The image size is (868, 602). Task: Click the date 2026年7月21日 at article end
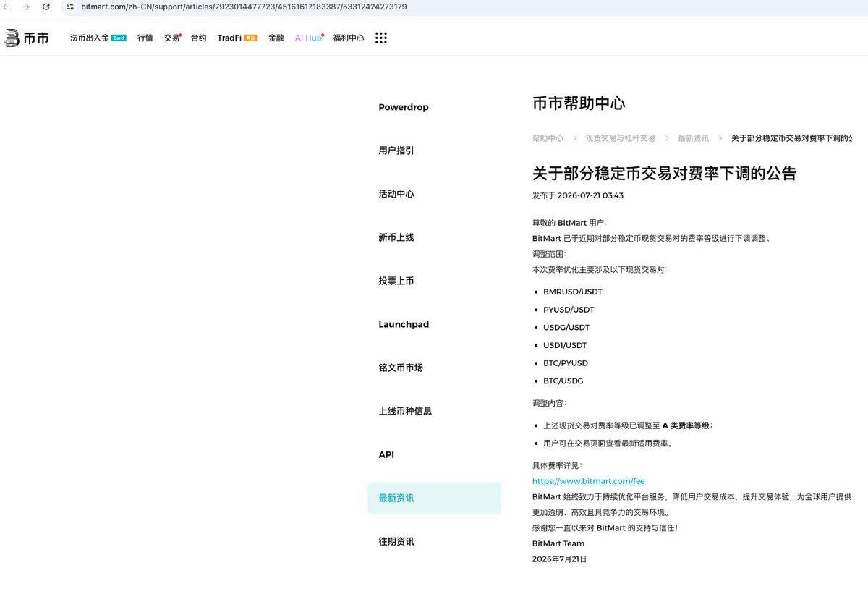[x=559, y=559]
